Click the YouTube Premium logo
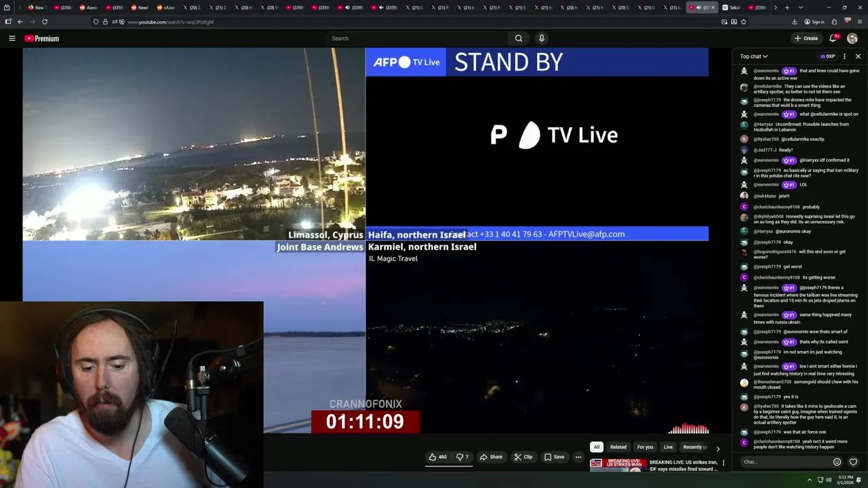868x488 pixels. click(x=41, y=39)
